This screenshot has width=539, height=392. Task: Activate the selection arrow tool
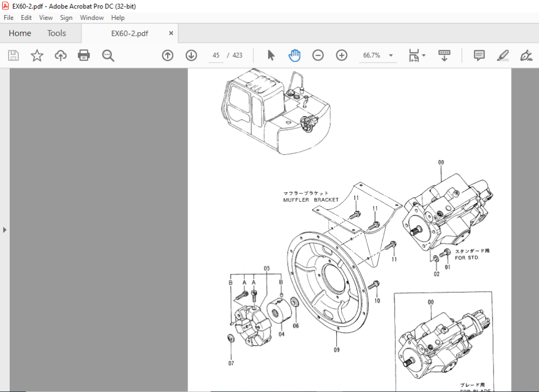271,56
